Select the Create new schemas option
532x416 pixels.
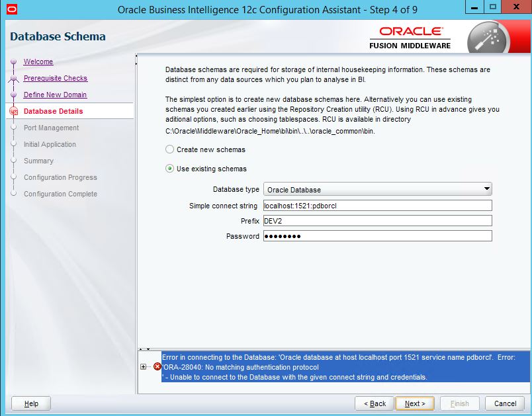click(170, 149)
